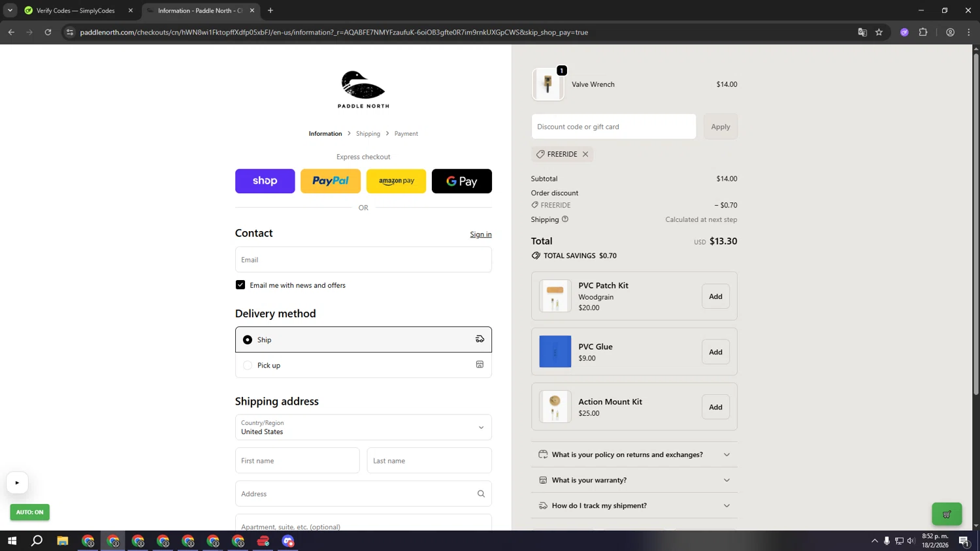Open Windows taskbar search
This screenshot has height=551, width=980.
pos(37,541)
